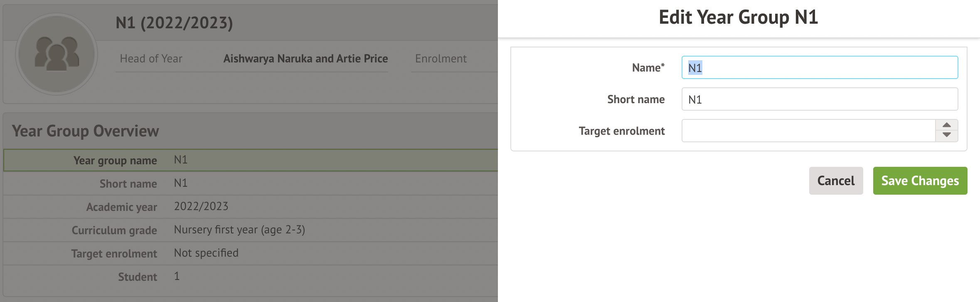
Task: Focus the Short name text box
Action: 819,99
